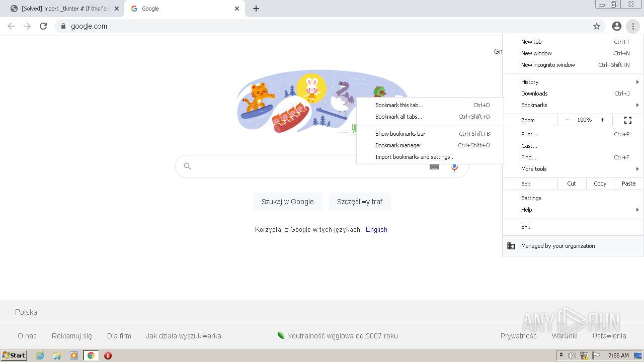Open Settings from Chrome menu
Image resolution: width=644 pixels, height=362 pixels.
click(573, 198)
